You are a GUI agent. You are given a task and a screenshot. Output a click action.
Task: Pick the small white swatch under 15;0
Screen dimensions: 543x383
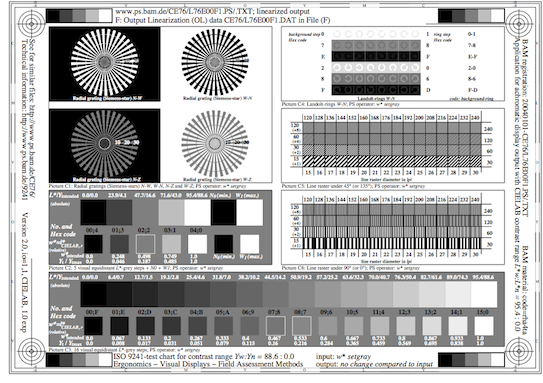coord(484,326)
